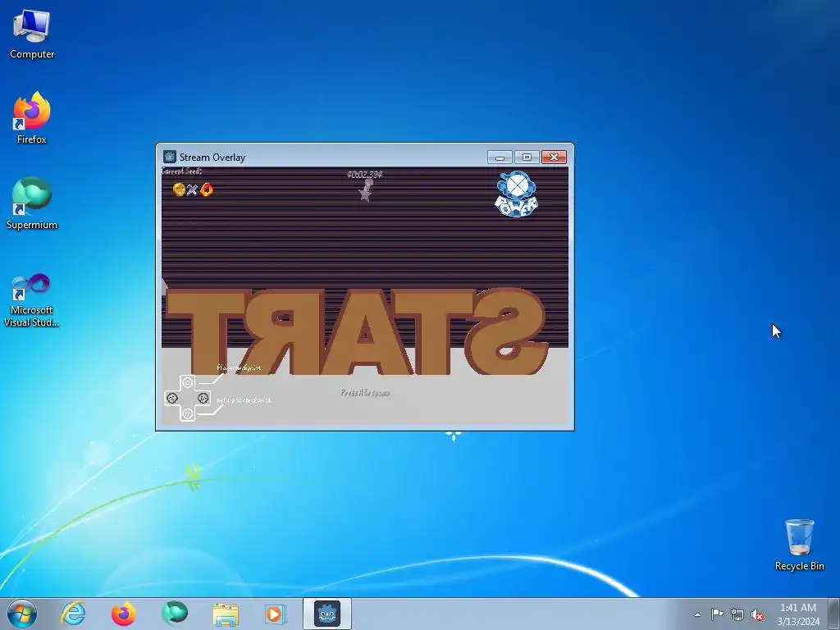Click the blue POWER badge in the overlay
This screenshot has width=840, height=630.
point(517,194)
